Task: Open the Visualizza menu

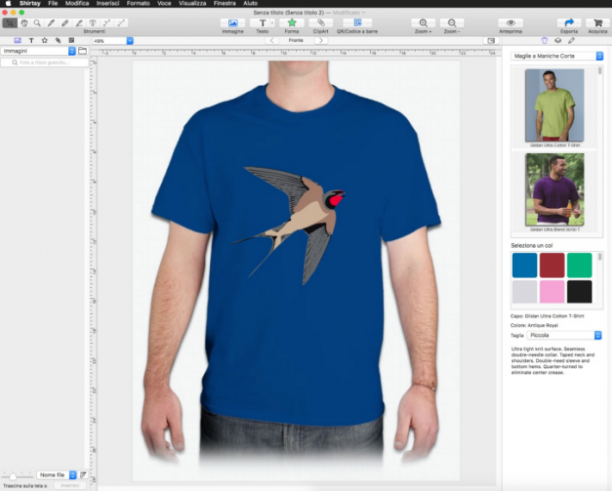Action: point(192,3)
